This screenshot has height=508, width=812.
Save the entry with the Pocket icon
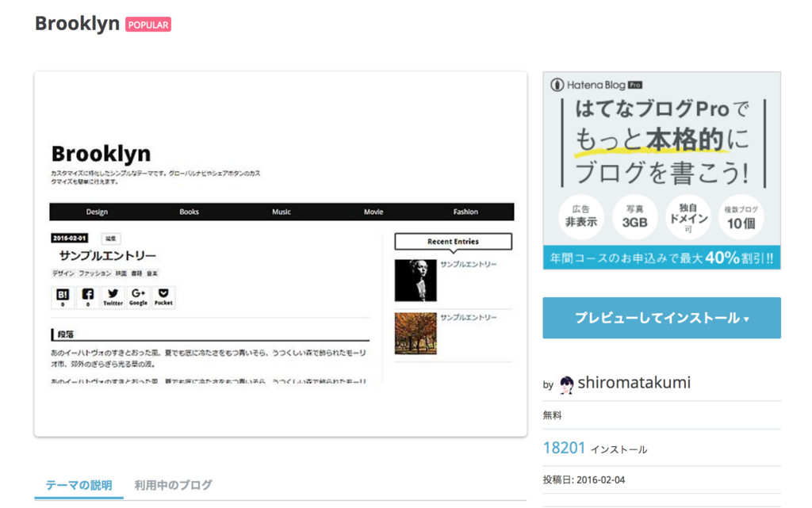(162, 297)
